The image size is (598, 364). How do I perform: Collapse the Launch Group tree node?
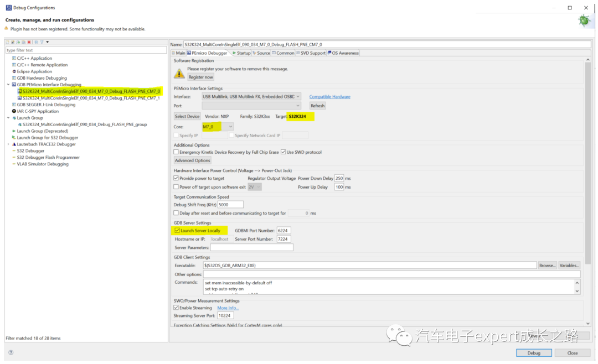tap(8, 118)
